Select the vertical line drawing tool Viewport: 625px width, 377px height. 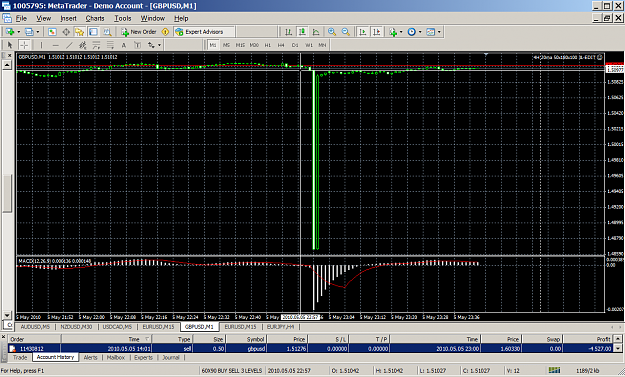41,45
